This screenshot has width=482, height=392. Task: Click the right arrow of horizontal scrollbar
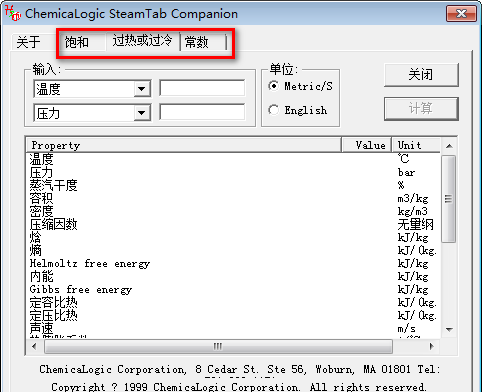(432, 346)
